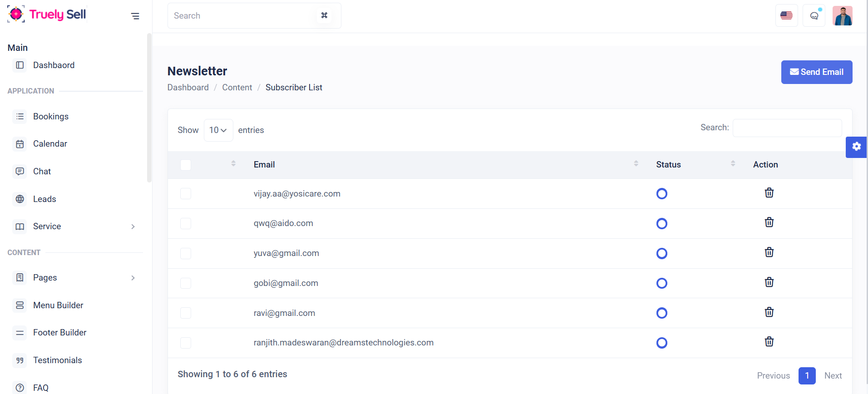Delete the vijay.aa@yosicare.com subscriber

click(x=769, y=193)
